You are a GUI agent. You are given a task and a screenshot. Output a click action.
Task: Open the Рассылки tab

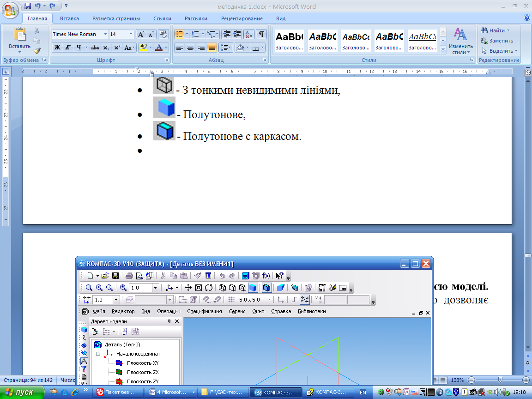196,18
